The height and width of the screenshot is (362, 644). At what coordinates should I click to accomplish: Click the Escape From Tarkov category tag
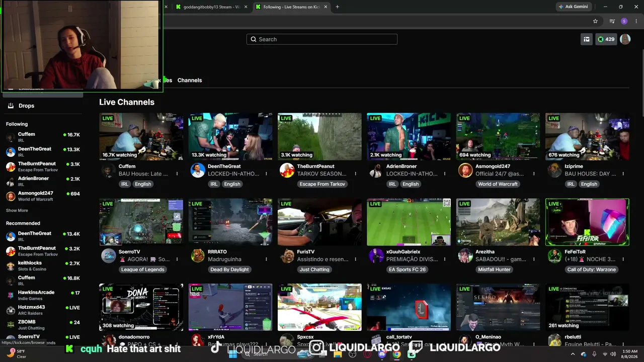(x=323, y=184)
